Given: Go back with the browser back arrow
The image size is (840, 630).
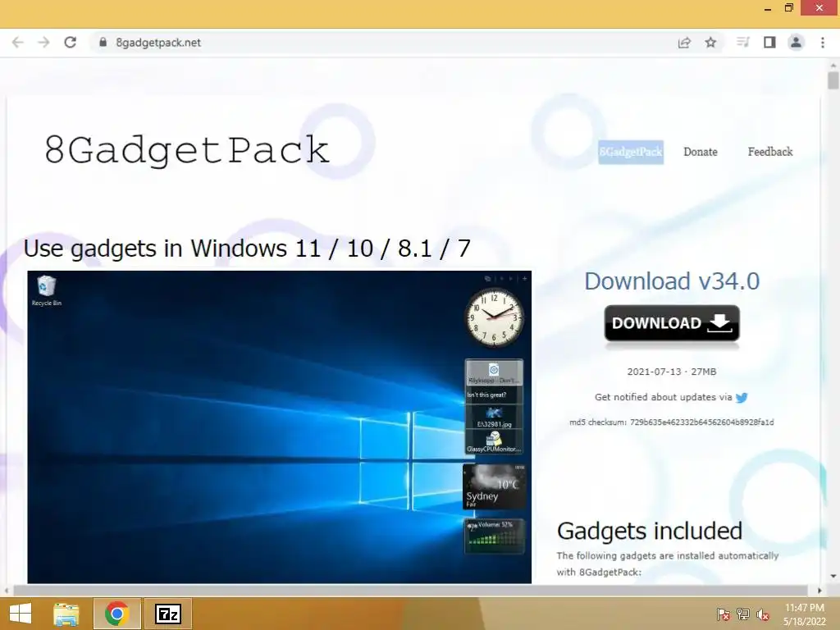Looking at the screenshot, I should point(18,43).
